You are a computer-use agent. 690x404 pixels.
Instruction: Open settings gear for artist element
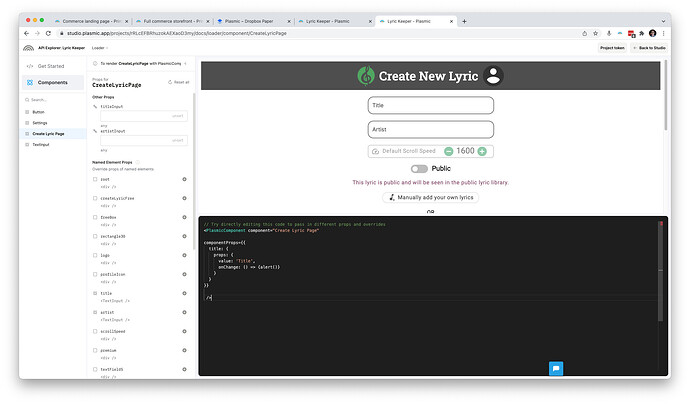click(184, 312)
